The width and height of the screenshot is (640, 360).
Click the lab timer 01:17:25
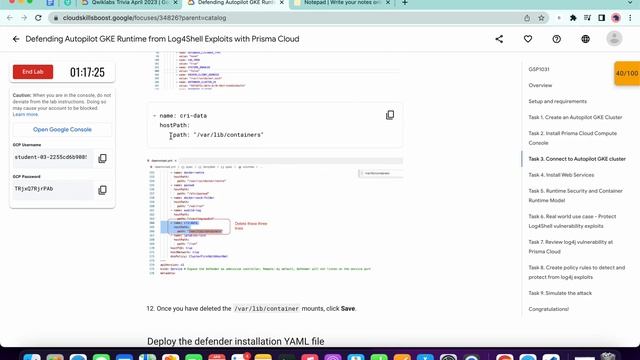coord(87,72)
